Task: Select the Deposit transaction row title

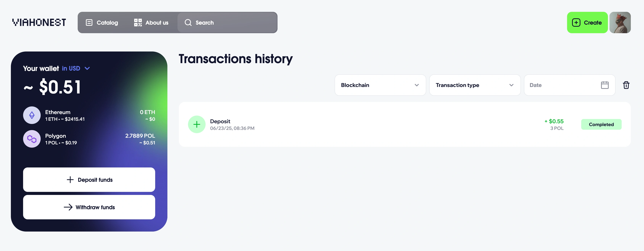Action: (x=220, y=121)
